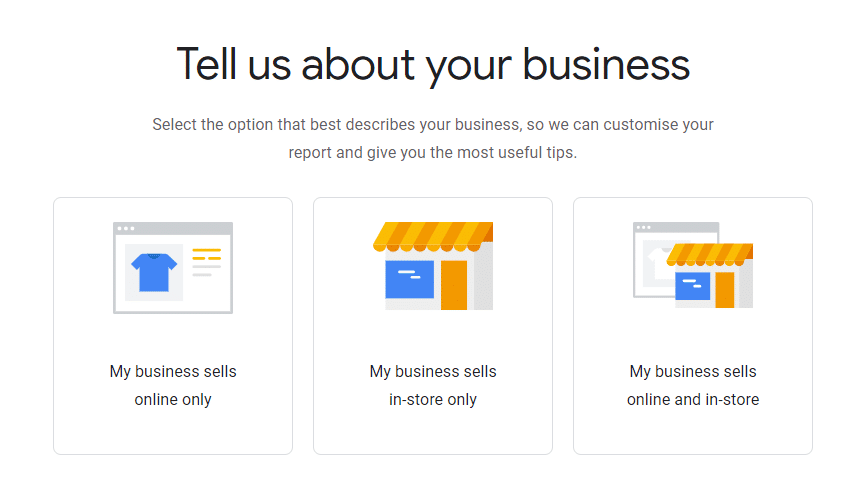Click the browser window with t-shirt illustration
The image size is (865, 479).
tap(172, 267)
